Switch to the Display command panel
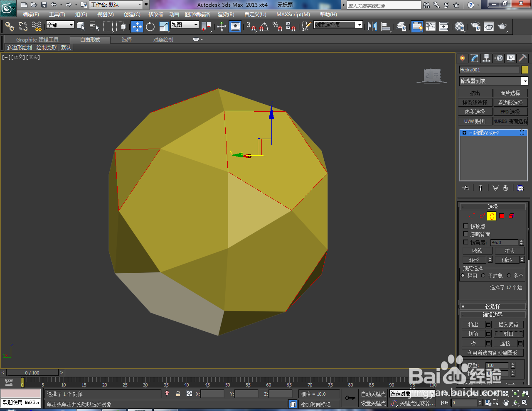Screen dimensions: 532x411 click(511, 58)
